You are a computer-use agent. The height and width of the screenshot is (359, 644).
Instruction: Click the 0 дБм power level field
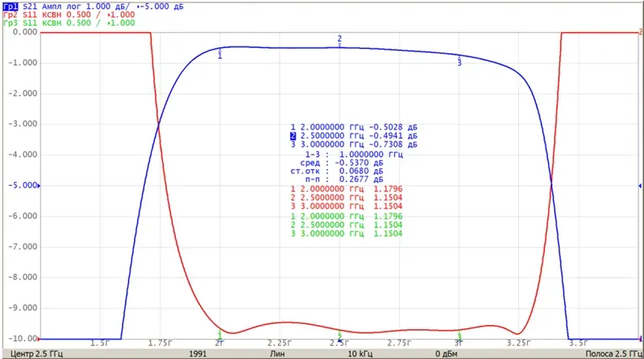click(447, 353)
